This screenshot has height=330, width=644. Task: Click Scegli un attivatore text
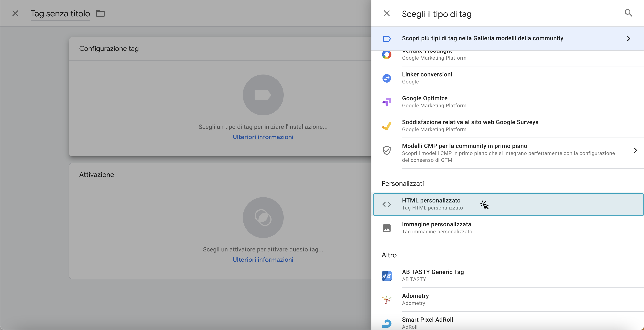pyautogui.click(x=263, y=249)
